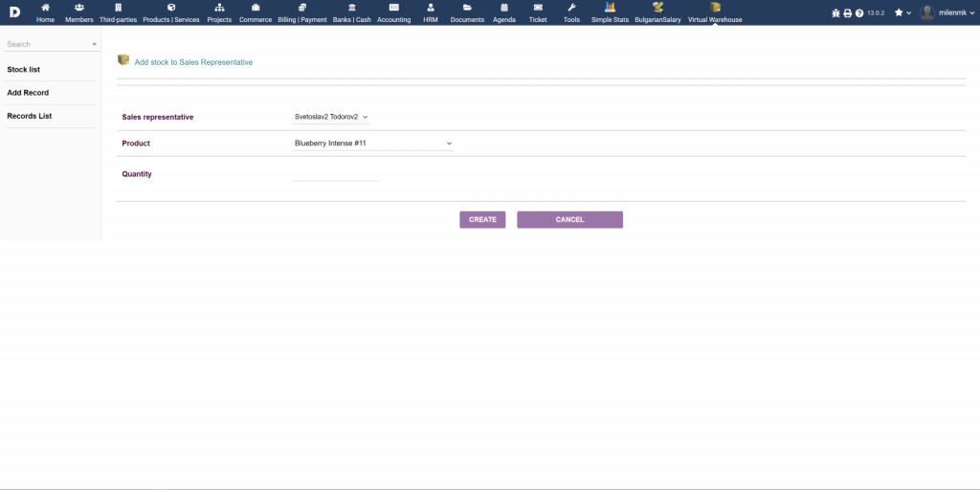
Task: Open the Projects hierarchy icon
Action: [219, 8]
